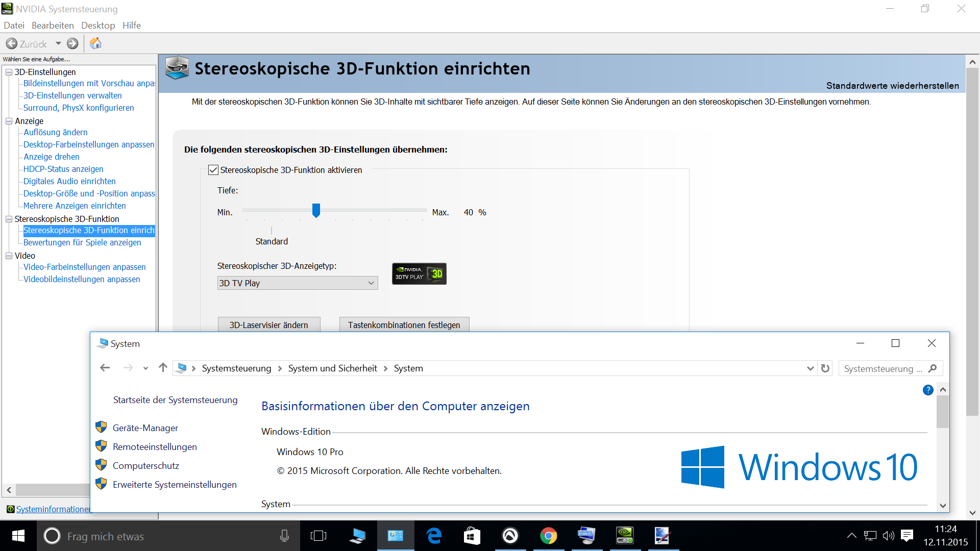Click the blue help question mark icon

pos(928,390)
